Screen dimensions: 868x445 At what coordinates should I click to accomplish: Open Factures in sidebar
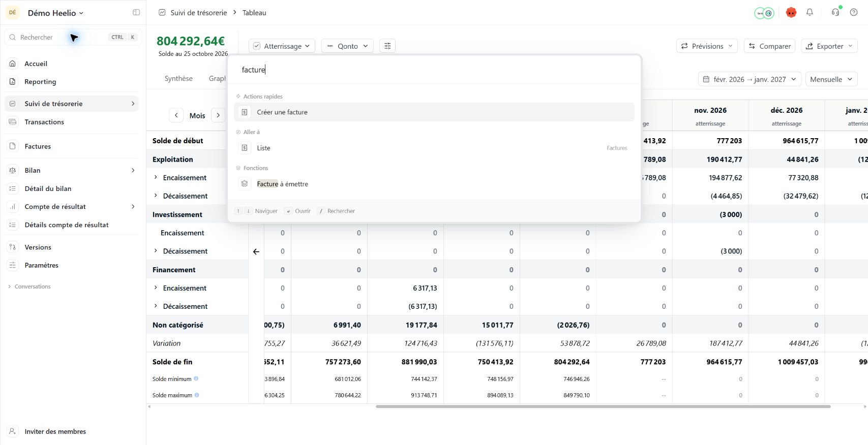point(71,146)
